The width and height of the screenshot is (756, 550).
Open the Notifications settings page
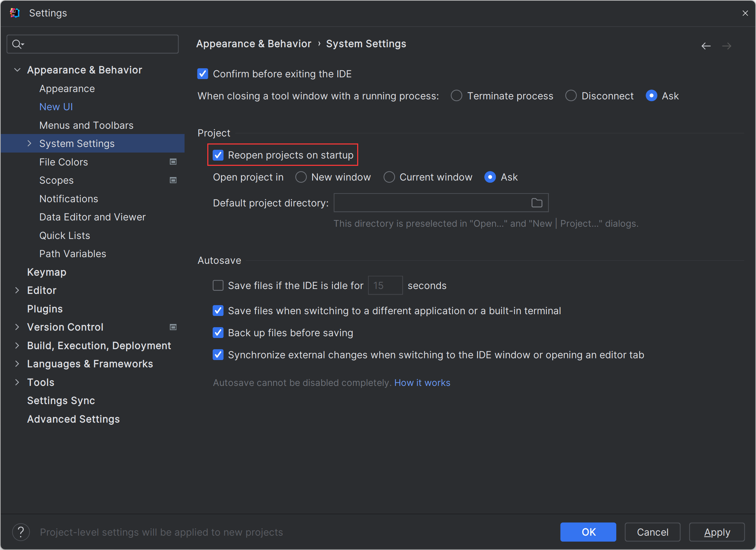(69, 199)
